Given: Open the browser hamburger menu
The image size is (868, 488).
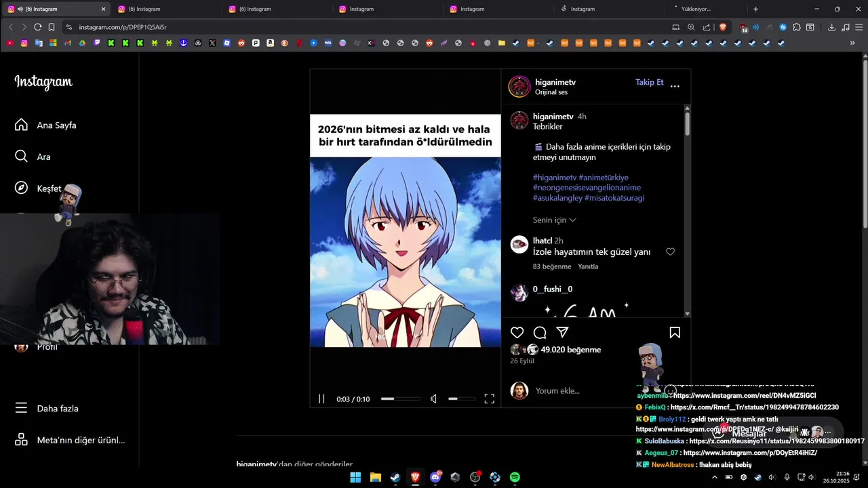Looking at the screenshot, I should 859,27.
